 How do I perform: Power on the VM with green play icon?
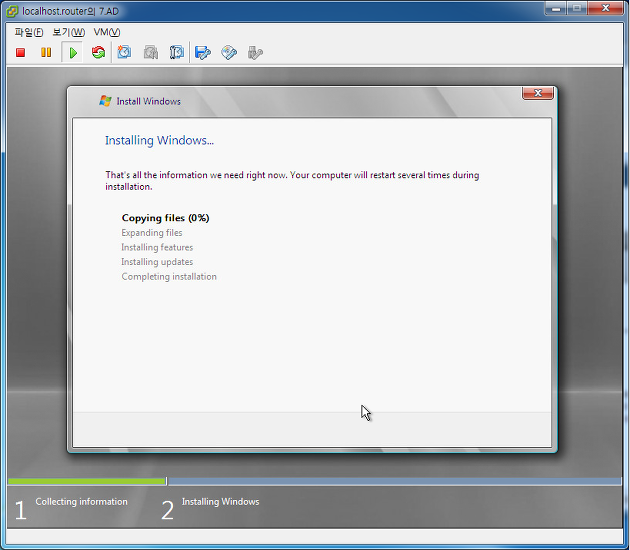pyautogui.click(x=73, y=53)
